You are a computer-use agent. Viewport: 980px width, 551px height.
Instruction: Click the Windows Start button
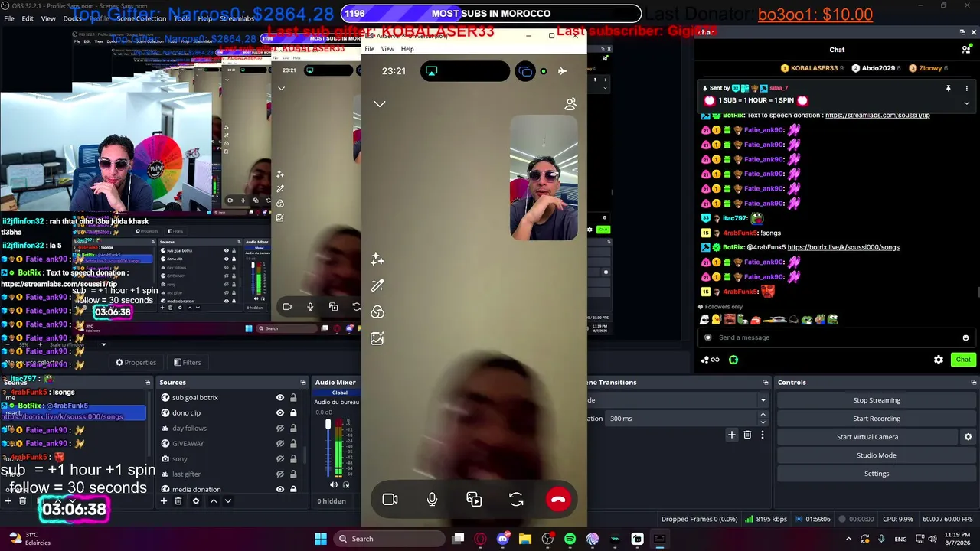coord(321,539)
